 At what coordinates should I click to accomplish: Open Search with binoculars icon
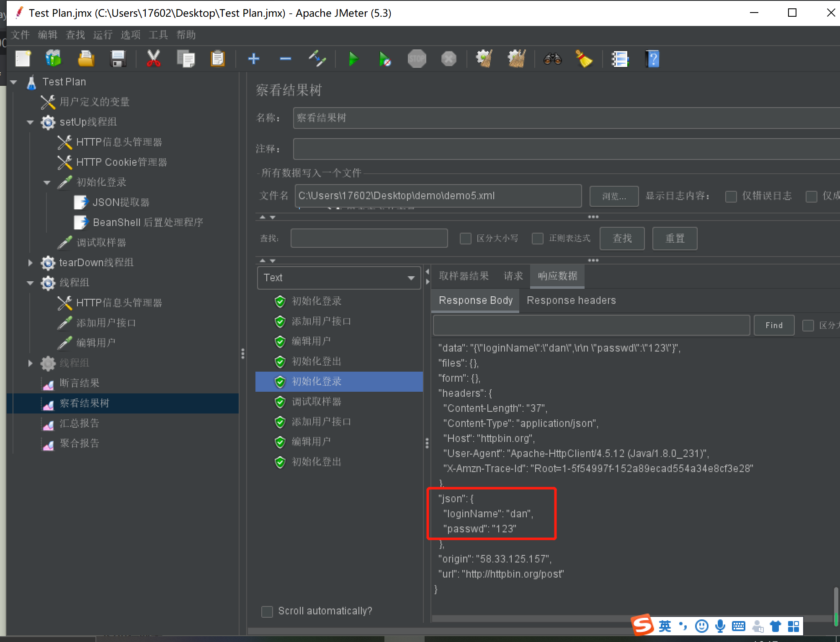point(552,59)
